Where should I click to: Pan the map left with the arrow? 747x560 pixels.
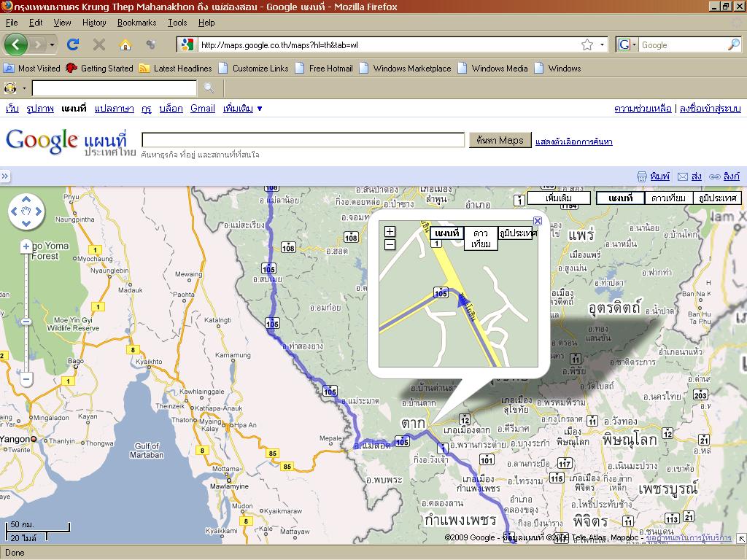tap(14, 211)
